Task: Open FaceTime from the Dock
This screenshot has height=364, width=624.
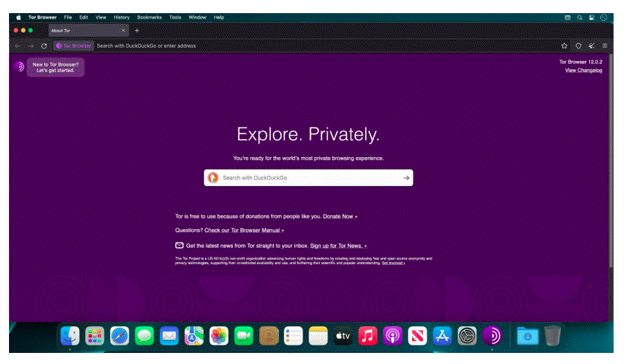Action: click(x=244, y=336)
